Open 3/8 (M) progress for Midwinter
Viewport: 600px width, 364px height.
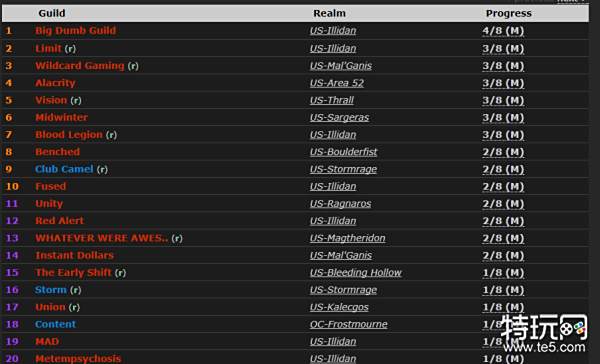tap(503, 118)
